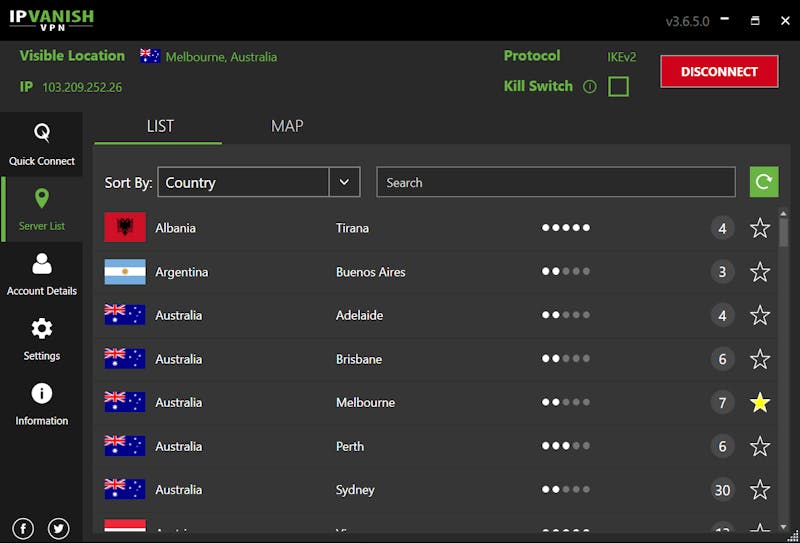The height and width of the screenshot is (544, 800).
Task: Favorite the Tirana server star
Action: [760, 228]
